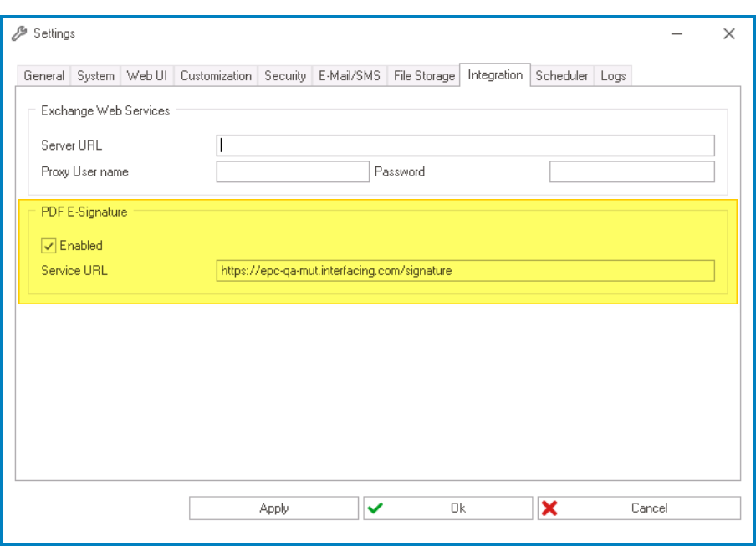Close the Settings dialog
756x546 pixels.
click(729, 33)
